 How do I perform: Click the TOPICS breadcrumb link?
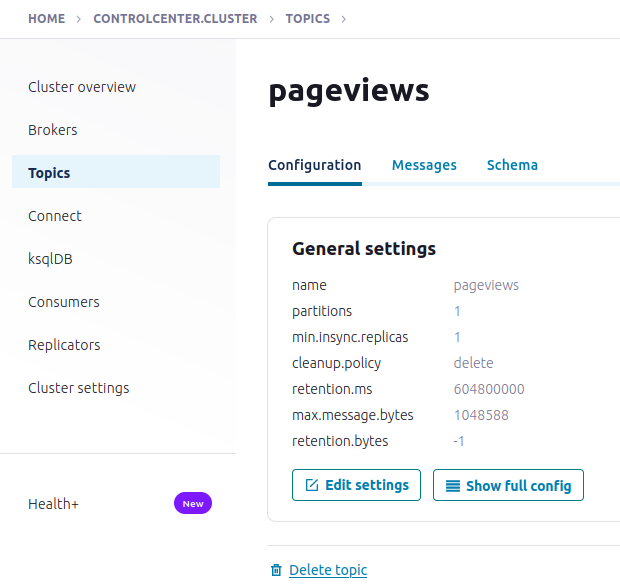tap(307, 18)
